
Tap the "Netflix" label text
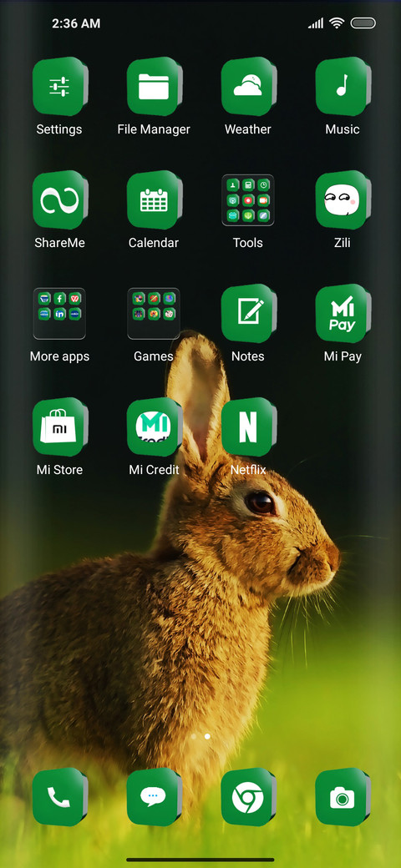pyautogui.click(x=248, y=470)
